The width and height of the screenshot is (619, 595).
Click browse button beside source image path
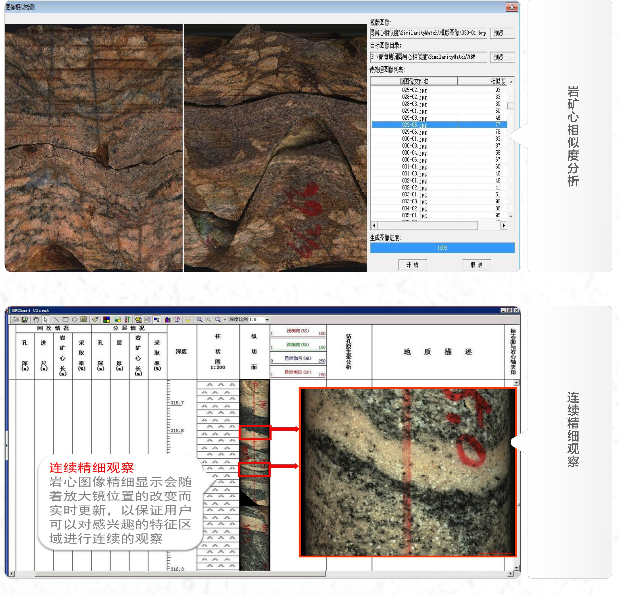(x=501, y=32)
